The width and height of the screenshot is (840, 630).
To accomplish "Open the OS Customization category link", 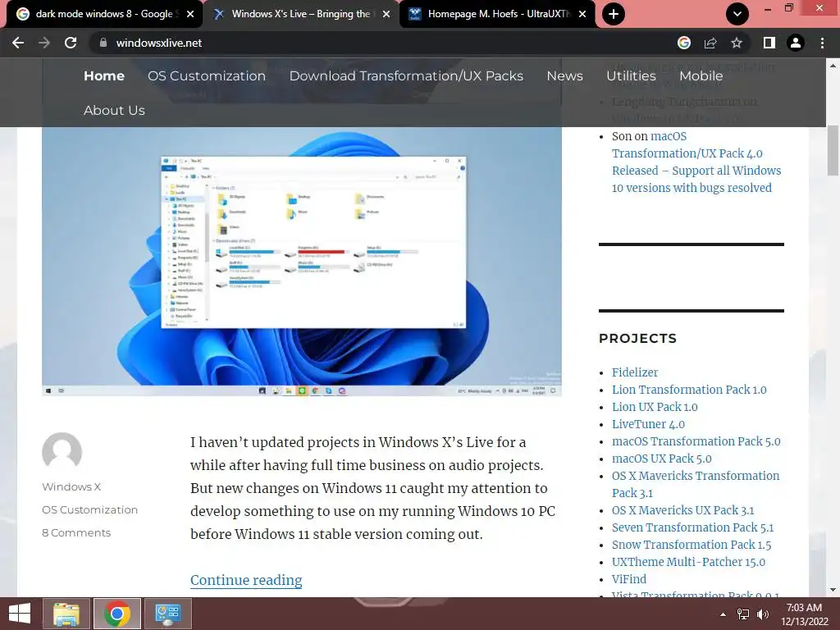I will click(x=90, y=510).
